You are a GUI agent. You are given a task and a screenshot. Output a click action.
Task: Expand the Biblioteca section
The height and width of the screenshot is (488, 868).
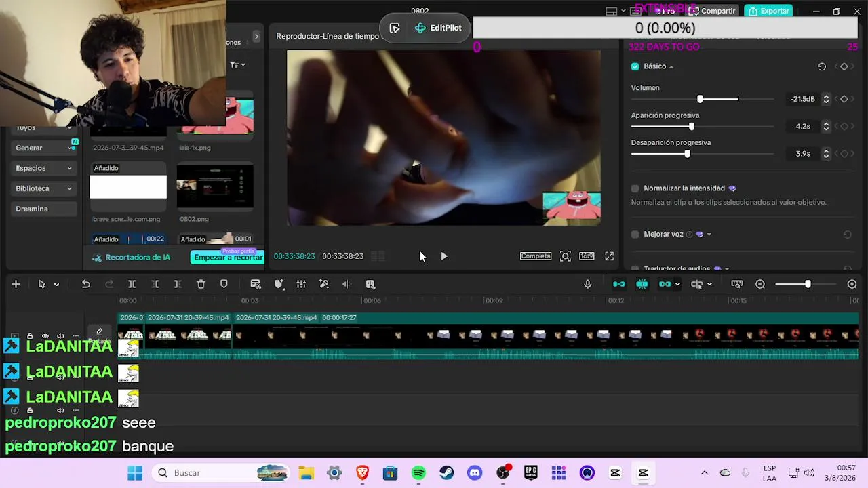pyautogui.click(x=69, y=188)
